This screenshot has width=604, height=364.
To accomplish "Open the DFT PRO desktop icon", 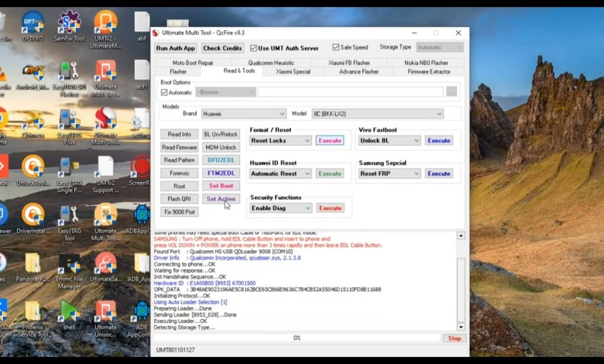I will click(33, 23).
